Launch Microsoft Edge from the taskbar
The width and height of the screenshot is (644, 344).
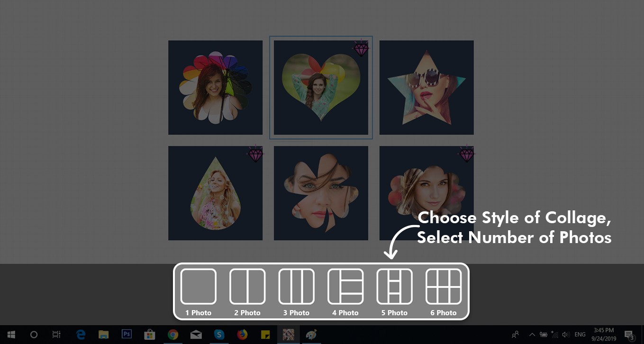pos(81,335)
